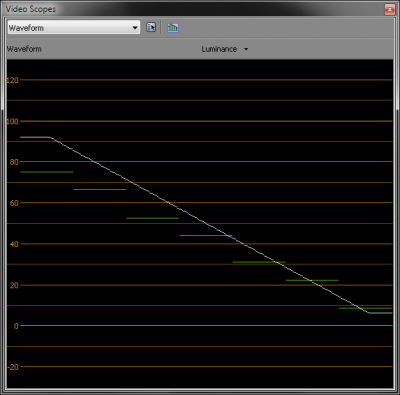Click the 20 graticule label
Screen dimensions: 400x395
tap(14, 285)
